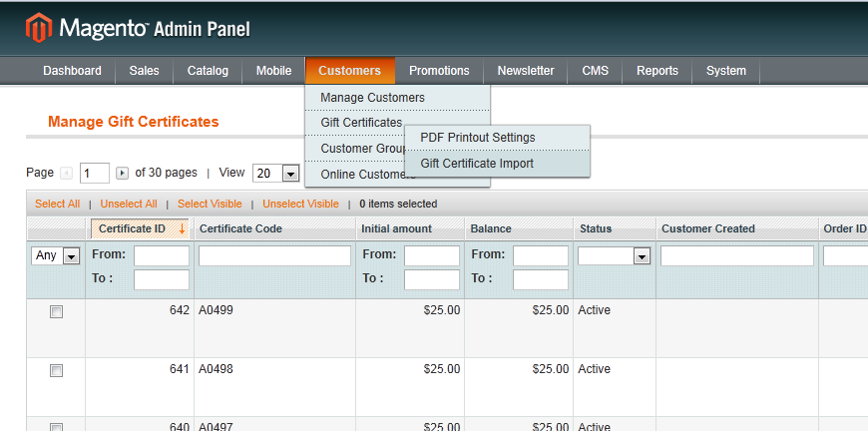
Task: Click the Select All link
Action: tap(58, 204)
